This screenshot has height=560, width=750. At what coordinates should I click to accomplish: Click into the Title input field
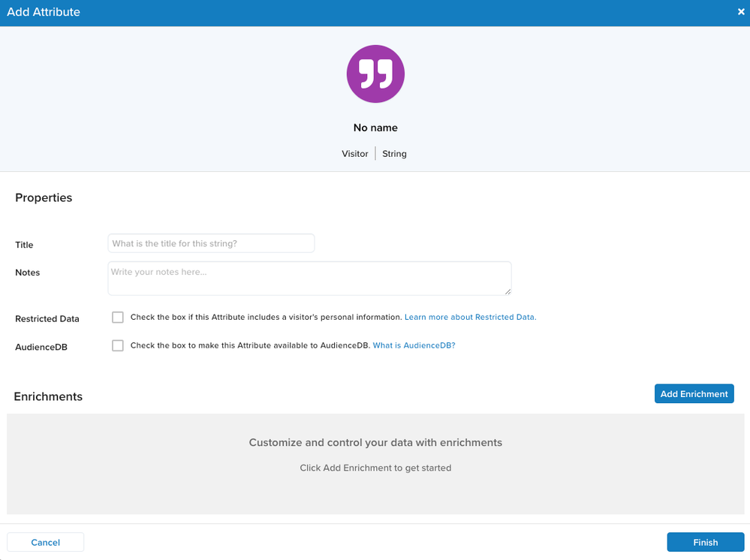pos(211,244)
